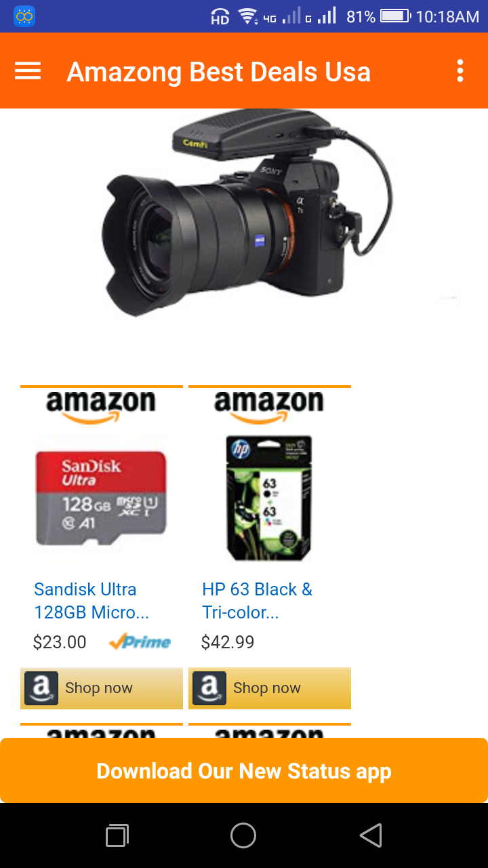Tap the Amazon 'a' icon on Sandisk Shop now

41,688
